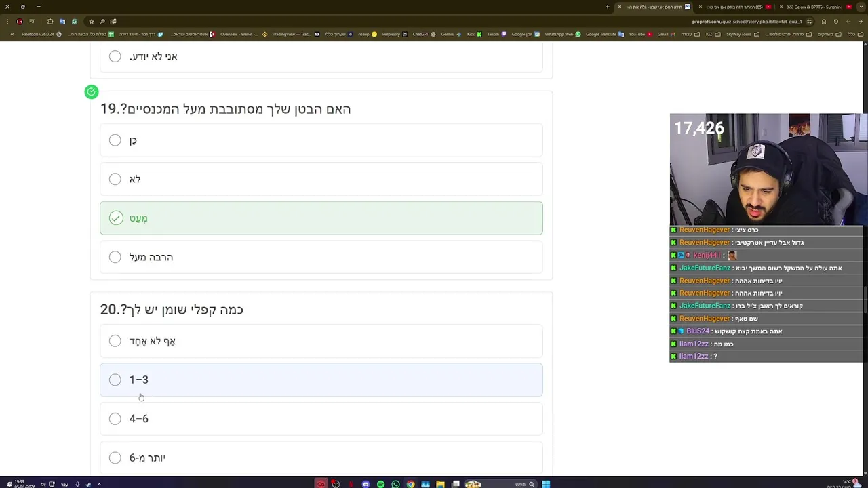
Task: Close the ProProfs quiz tab
Action: [x=620, y=7]
